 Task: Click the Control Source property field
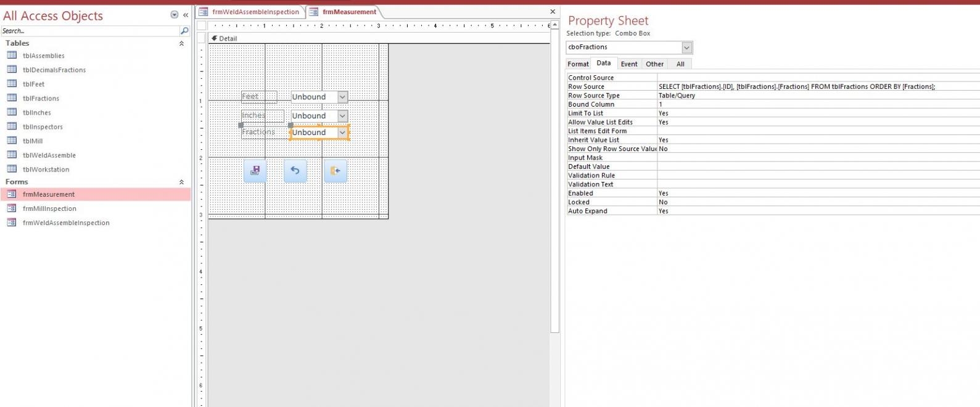pos(818,78)
